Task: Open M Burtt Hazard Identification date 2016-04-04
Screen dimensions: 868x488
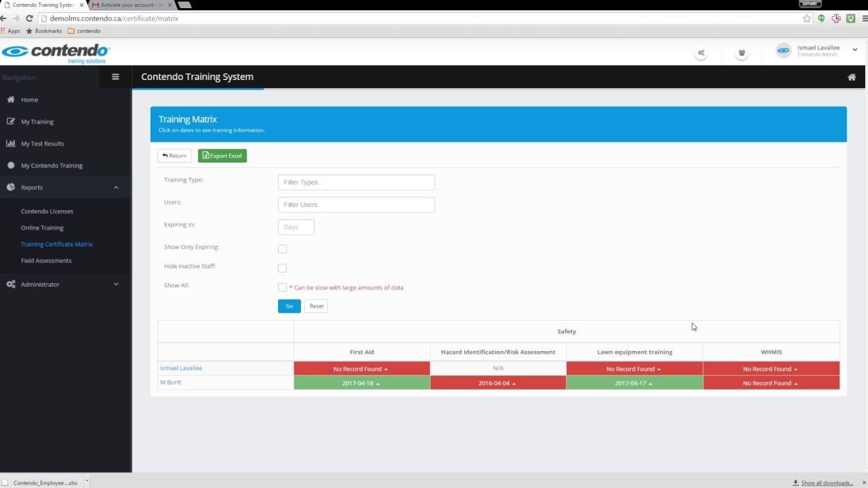Action: (x=498, y=383)
